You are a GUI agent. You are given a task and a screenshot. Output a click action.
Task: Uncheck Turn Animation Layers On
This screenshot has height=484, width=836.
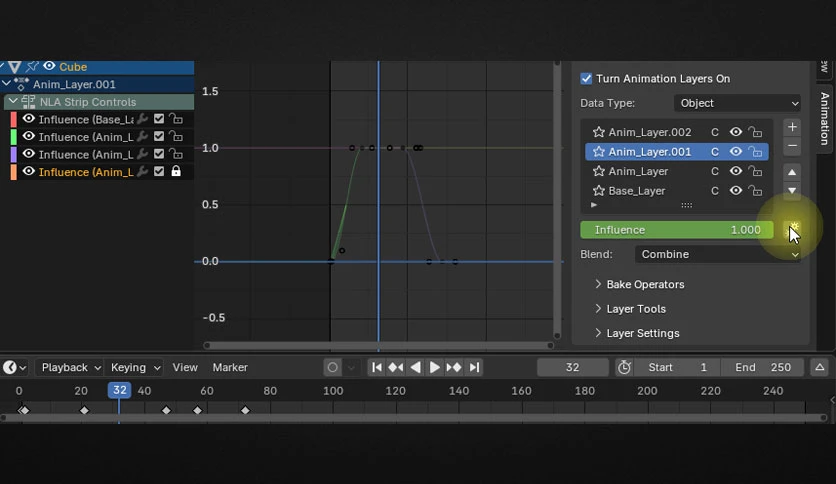(x=586, y=78)
